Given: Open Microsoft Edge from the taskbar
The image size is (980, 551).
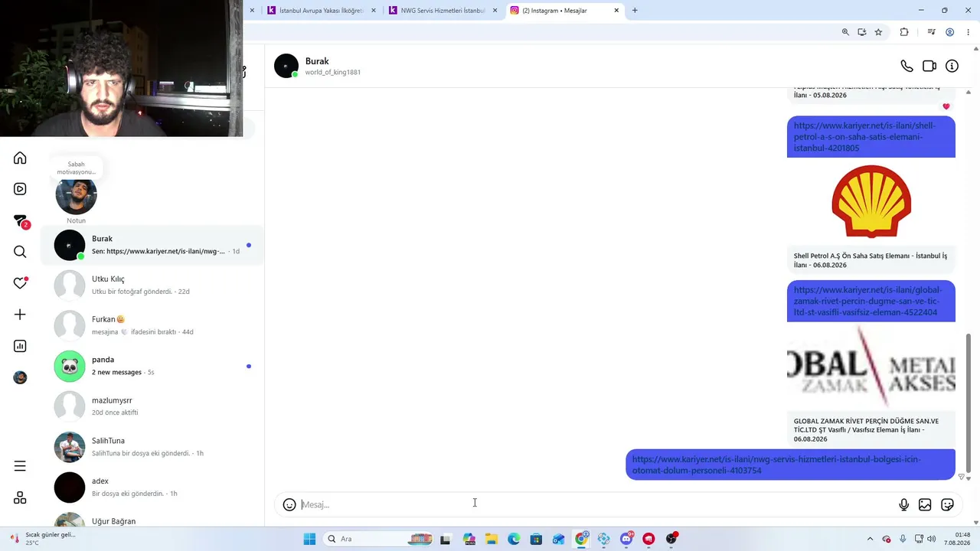Looking at the screenshot, I should click(514, 539).
